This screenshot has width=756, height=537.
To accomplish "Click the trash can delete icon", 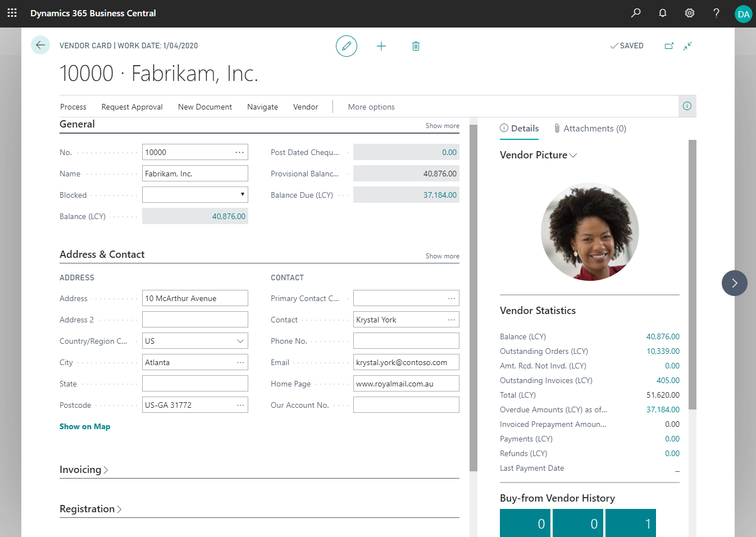I will [416, 46].
